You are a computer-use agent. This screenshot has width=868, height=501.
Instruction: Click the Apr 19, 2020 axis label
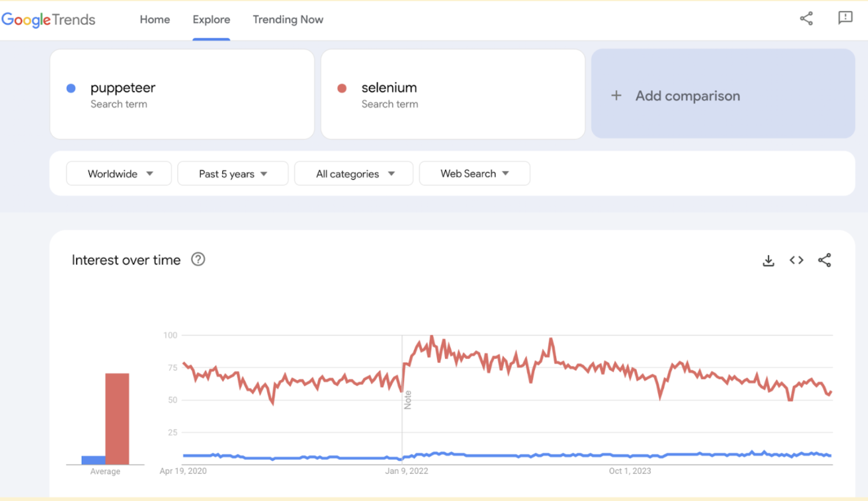183,471
